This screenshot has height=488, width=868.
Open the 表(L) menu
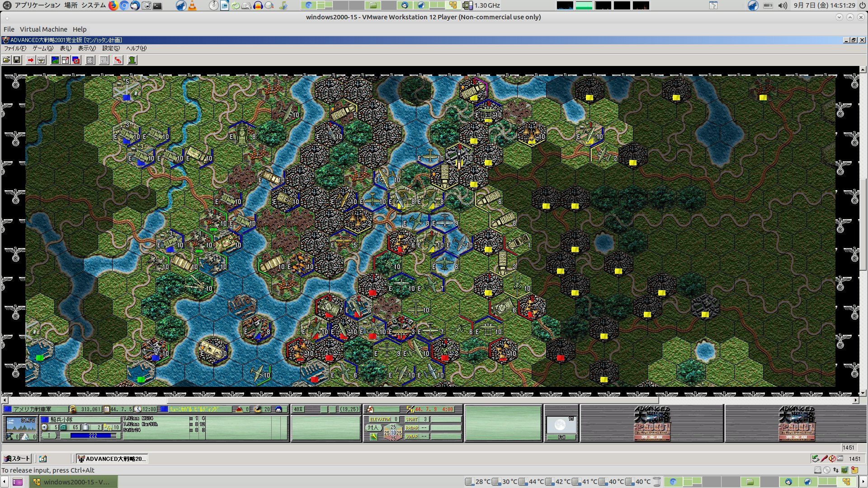66,48
